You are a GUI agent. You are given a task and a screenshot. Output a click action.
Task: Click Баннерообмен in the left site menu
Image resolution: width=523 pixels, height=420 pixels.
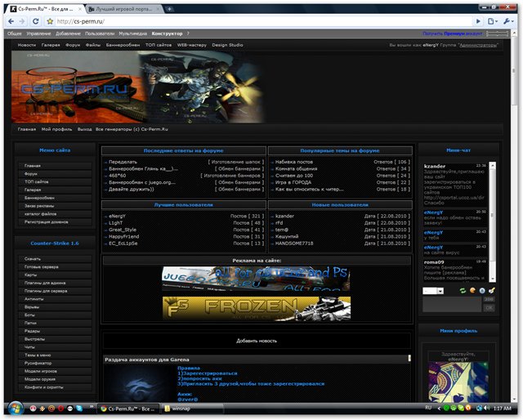39,198
